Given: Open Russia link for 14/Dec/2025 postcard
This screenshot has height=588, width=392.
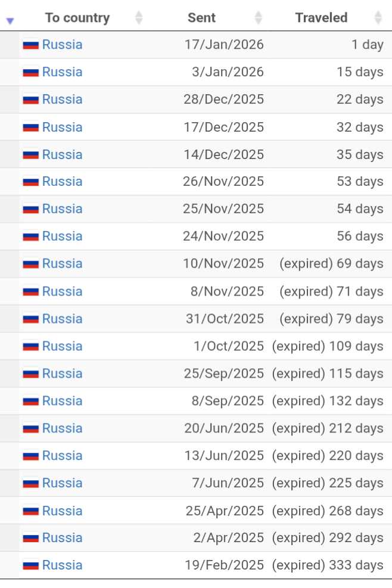Looking at the screenshot, I should pyautogui.click(x=62, y=154).
